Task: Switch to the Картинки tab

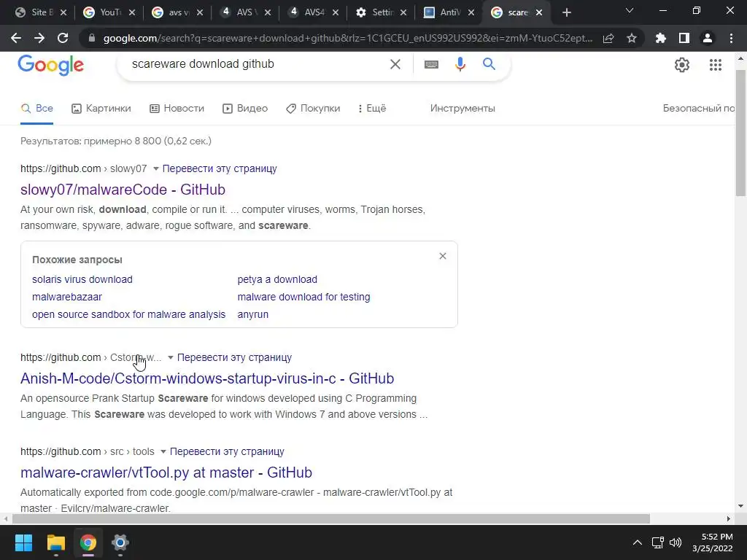Action: [x=101, y=109]
